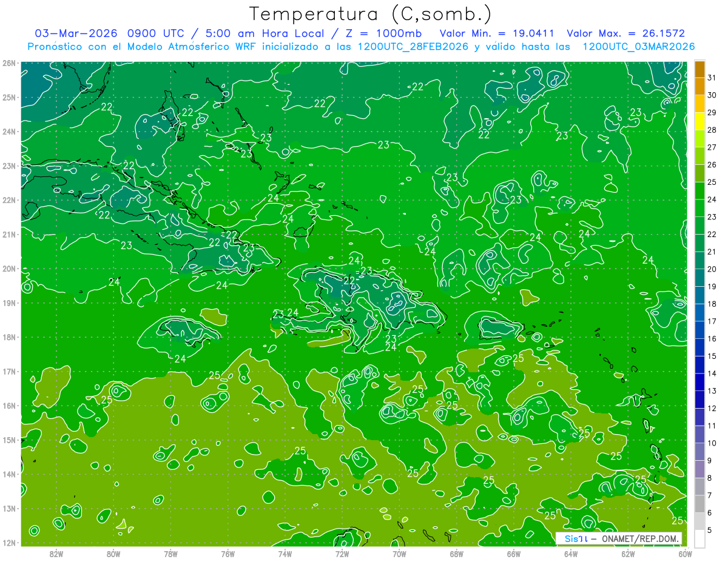Viewport: 728px width, 562px height.
Task: Click the legend scale value '29'
Action: [712, 113]
